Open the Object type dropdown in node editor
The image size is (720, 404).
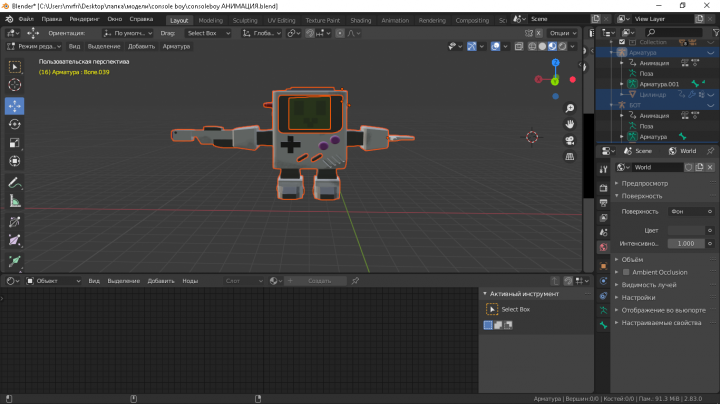click(53, 281)
